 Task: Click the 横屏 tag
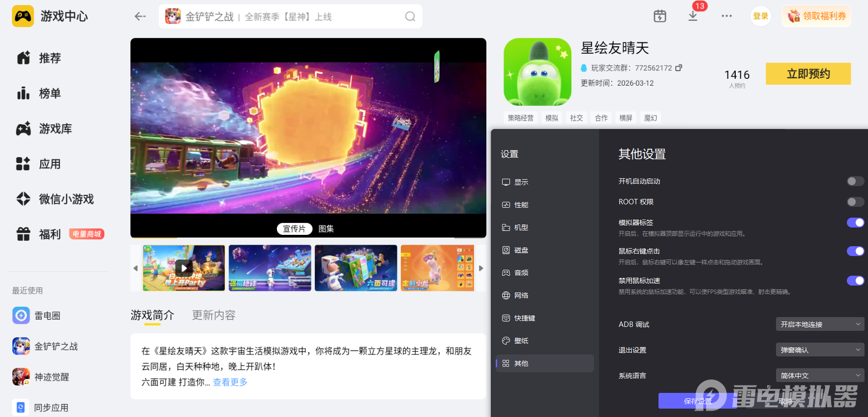click(626, 118)
